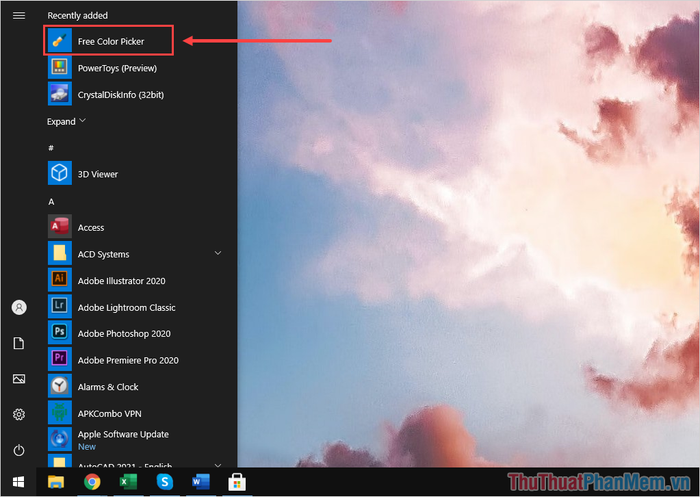The image size is (700, 497).
Task: Open the APKCombo VPN icon
Action: 60,413
